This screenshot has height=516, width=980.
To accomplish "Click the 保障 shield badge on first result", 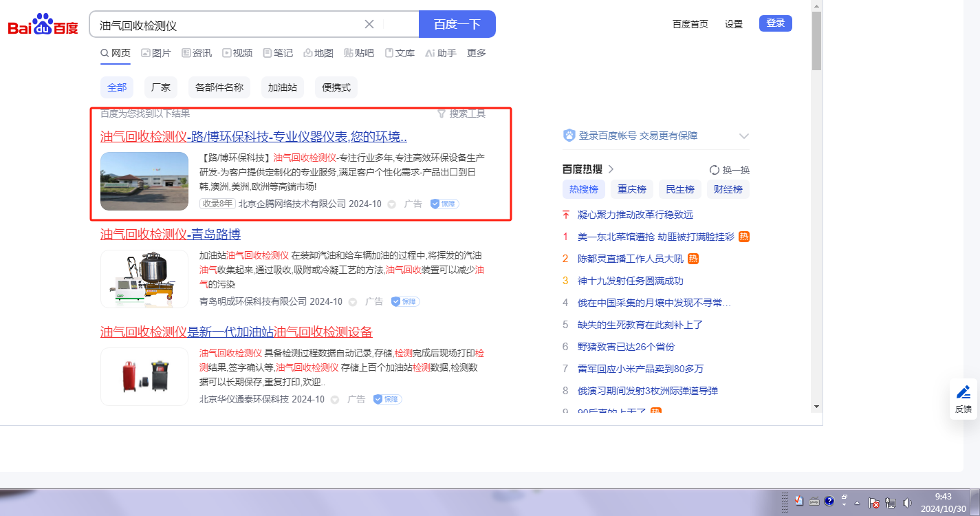I will click(x=444, y=204).
